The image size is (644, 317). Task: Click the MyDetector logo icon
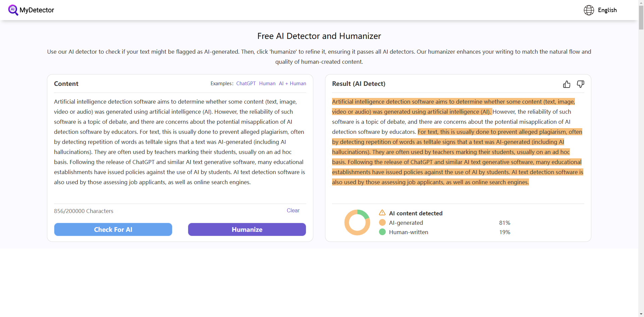(13, 10)
